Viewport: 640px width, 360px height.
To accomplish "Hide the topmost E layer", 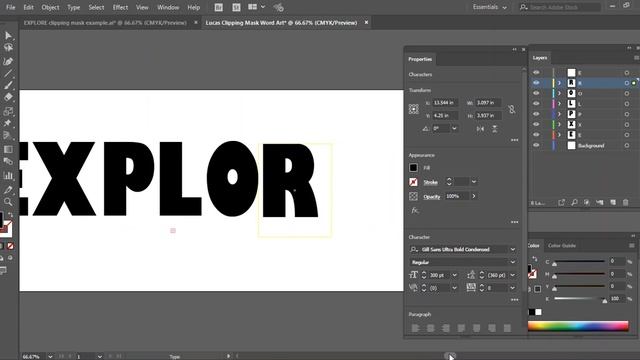I will [536, 73].
